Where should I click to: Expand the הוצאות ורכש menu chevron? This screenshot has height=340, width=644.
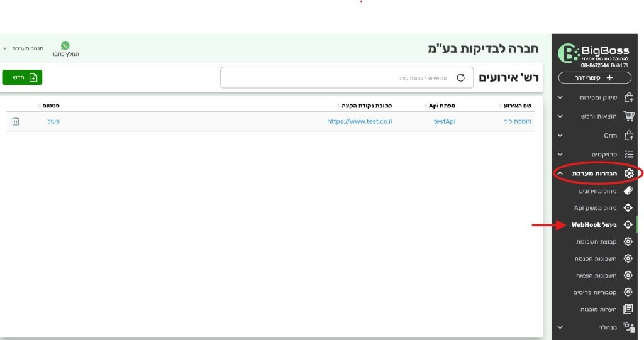560,116
